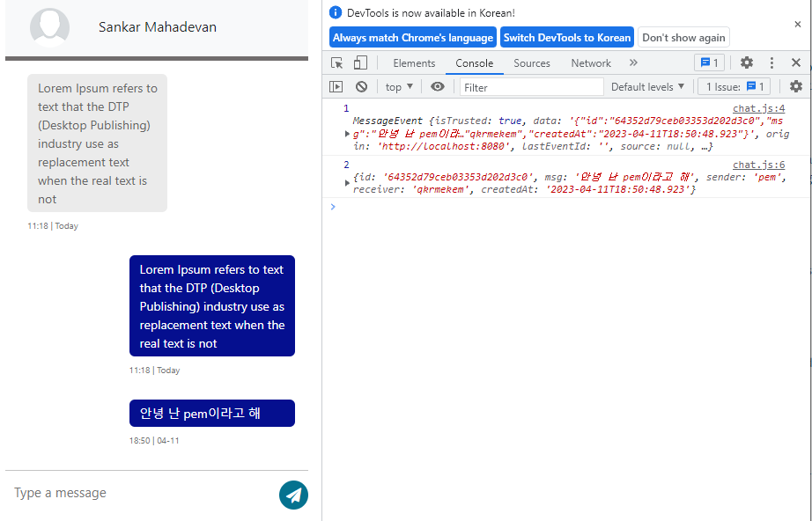Screen dimensions: 812x521
Task: Open the top JavaScript context dropdown
Action: [x=399, y=87]
